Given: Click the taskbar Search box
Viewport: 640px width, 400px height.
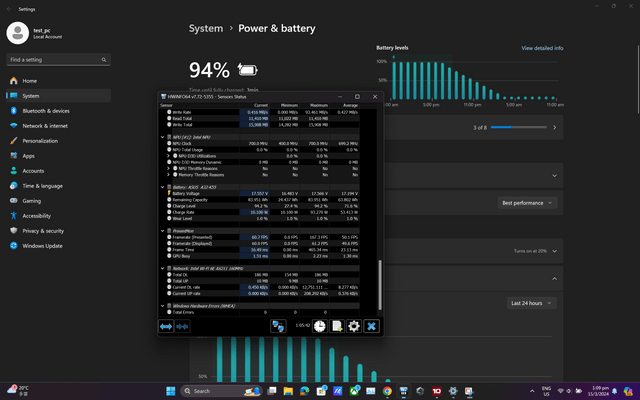Looking at the screenshot, I should (221, 391).
